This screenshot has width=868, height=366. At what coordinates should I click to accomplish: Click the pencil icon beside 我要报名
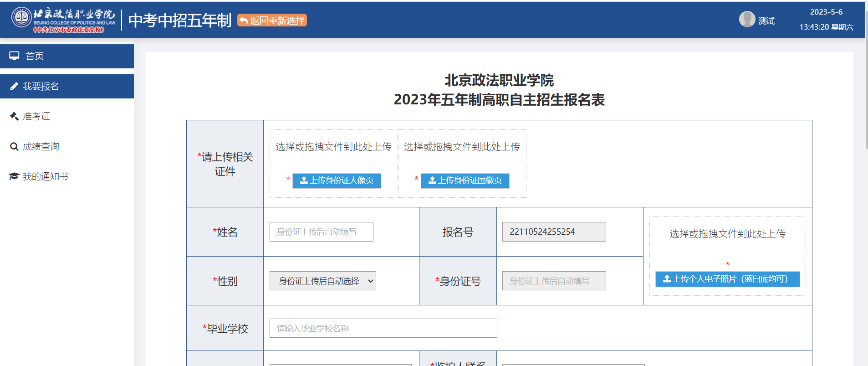pos(14,86)
